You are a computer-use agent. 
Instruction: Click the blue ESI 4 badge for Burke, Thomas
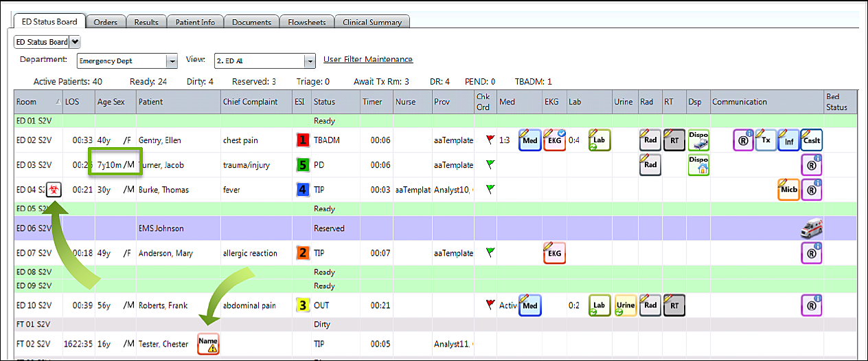302,190
